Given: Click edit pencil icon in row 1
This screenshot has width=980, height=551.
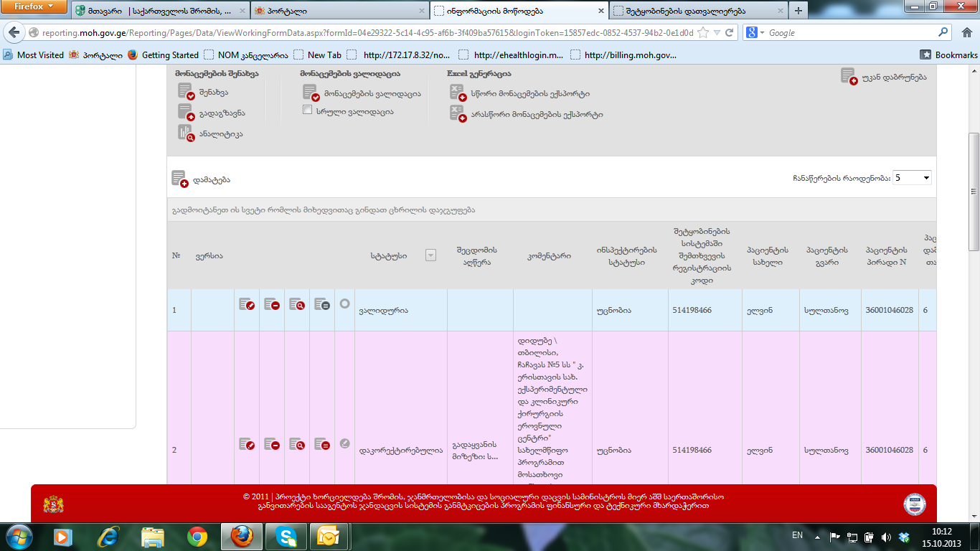Looking at the screenshot, I should click(x=247, y=304).
